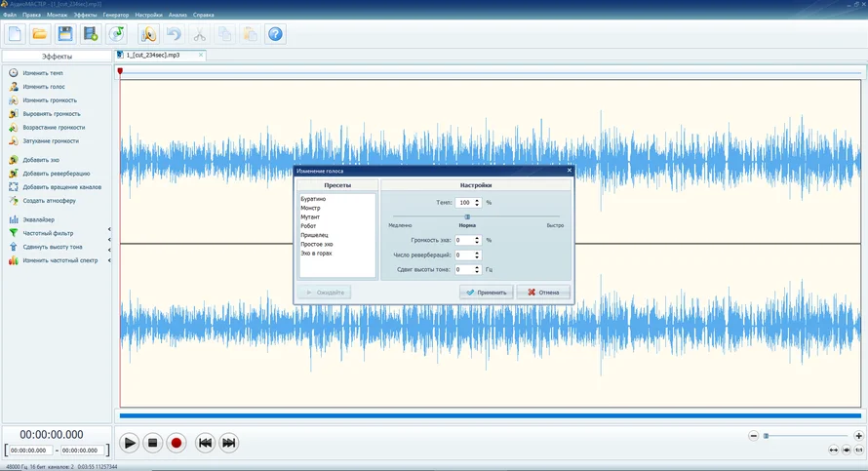Open the Монтаж menu

[57, 15]
